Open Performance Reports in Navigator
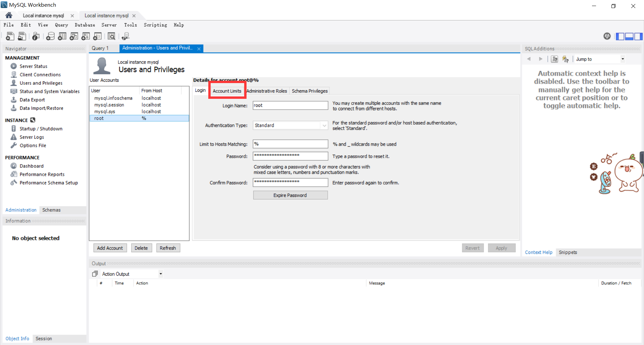The height and width of the screenshot is (345, 644). [42, 174]
